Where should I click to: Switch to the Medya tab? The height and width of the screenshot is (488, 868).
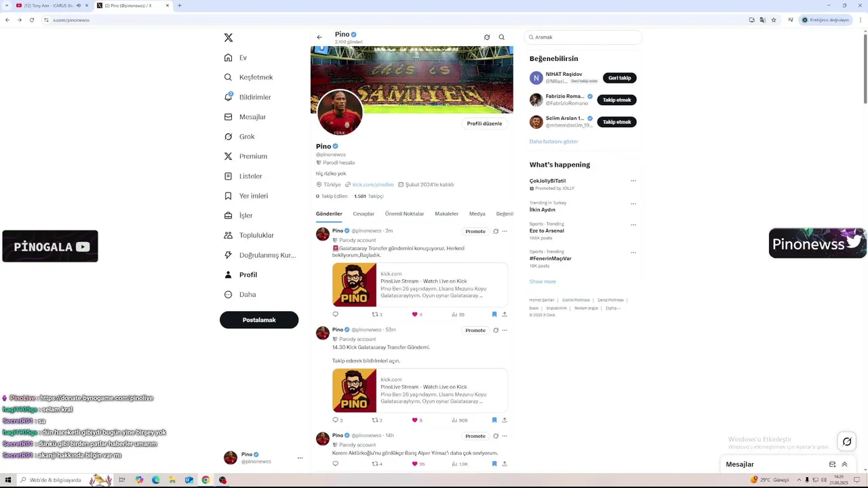pyautogui.click(x=477, y=213)
